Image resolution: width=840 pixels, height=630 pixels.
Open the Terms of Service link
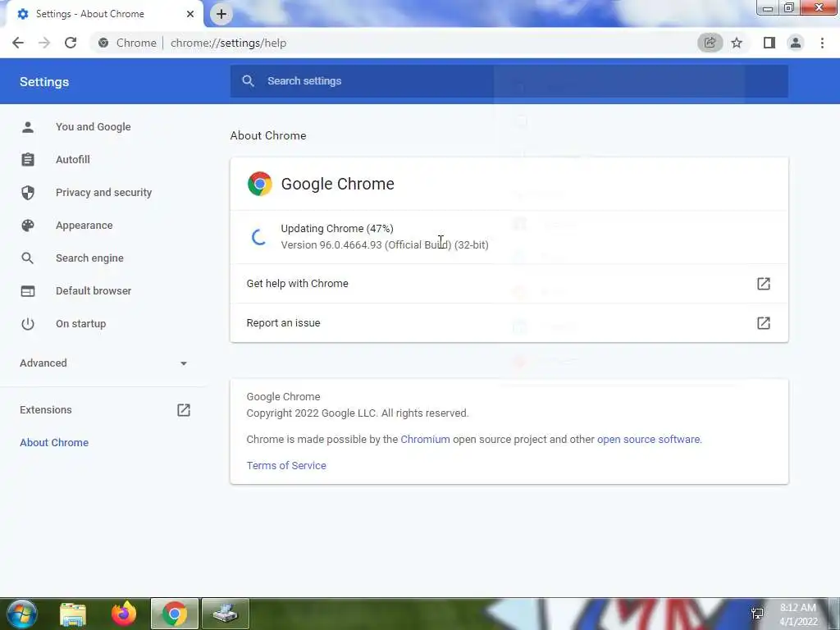coord(286,466)
